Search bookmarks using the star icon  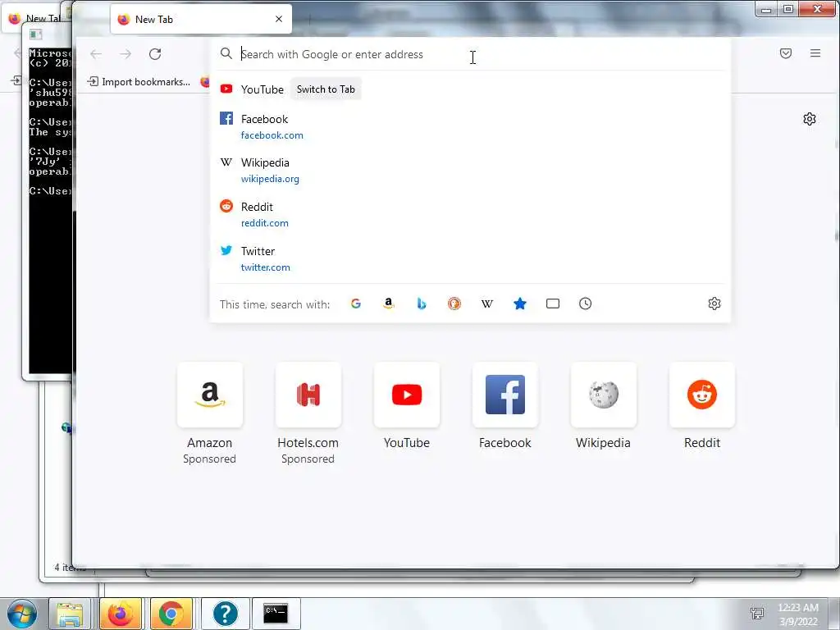pos(519,304)
